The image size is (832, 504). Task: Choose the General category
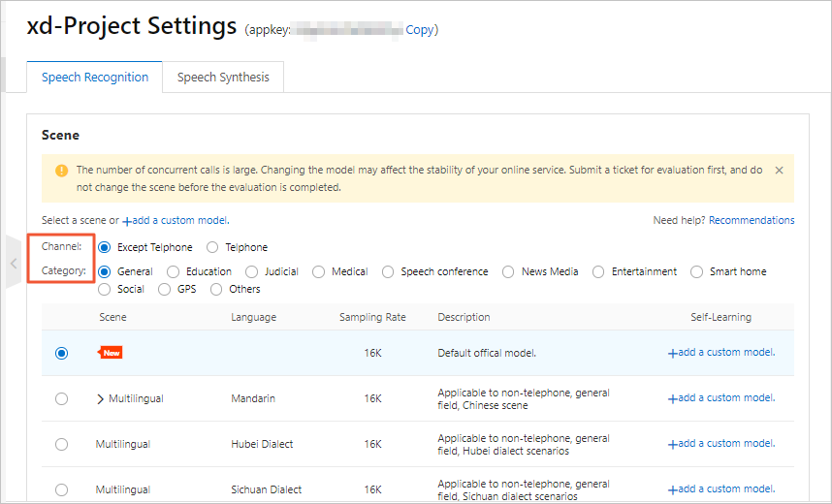[x=105, y=271]
